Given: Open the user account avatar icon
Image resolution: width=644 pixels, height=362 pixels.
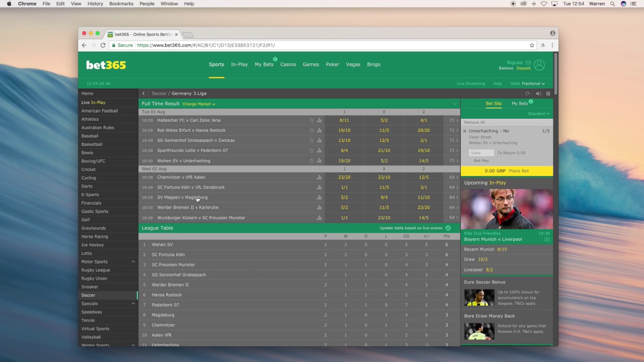Looking at the screenshot, I should tap(539, 65).
